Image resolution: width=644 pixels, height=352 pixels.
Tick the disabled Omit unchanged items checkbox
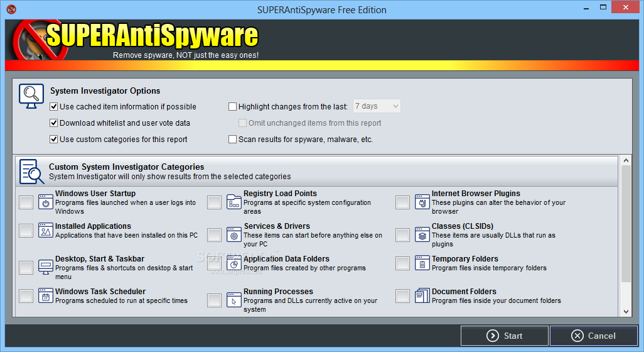pyautogui.click(x=242, y=123)
